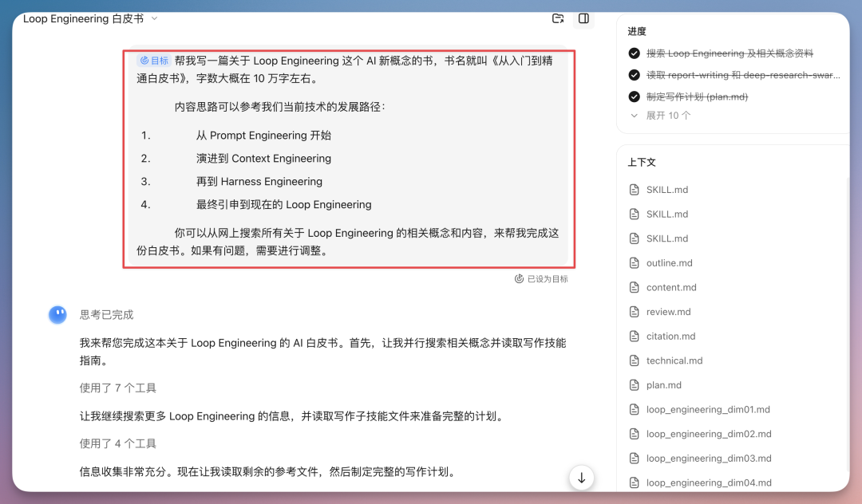Open the outline.md file icon
Image resolution: width=862 pixels, height=504 pixels.
(634, 263)
